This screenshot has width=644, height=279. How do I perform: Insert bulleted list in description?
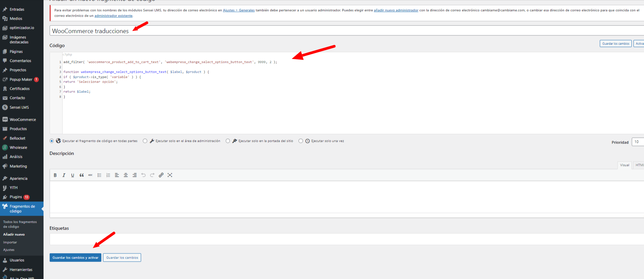[99, 175]
